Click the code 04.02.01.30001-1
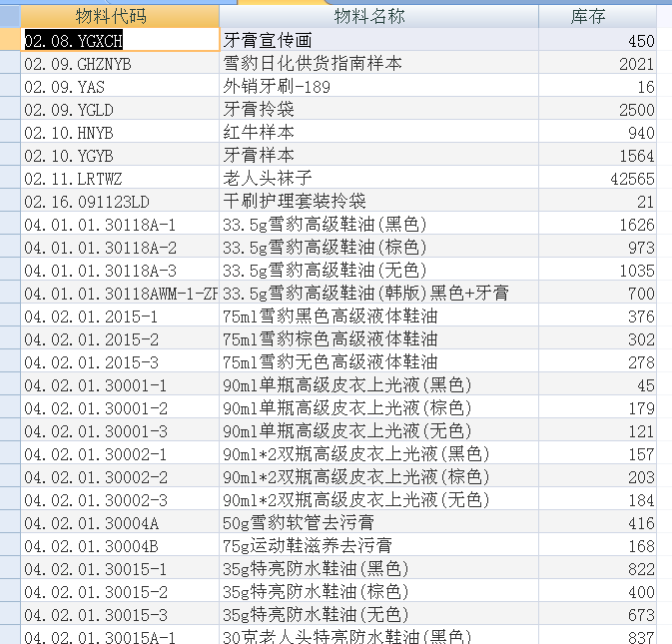Screen dimensions: 672x644 (120, 385)
